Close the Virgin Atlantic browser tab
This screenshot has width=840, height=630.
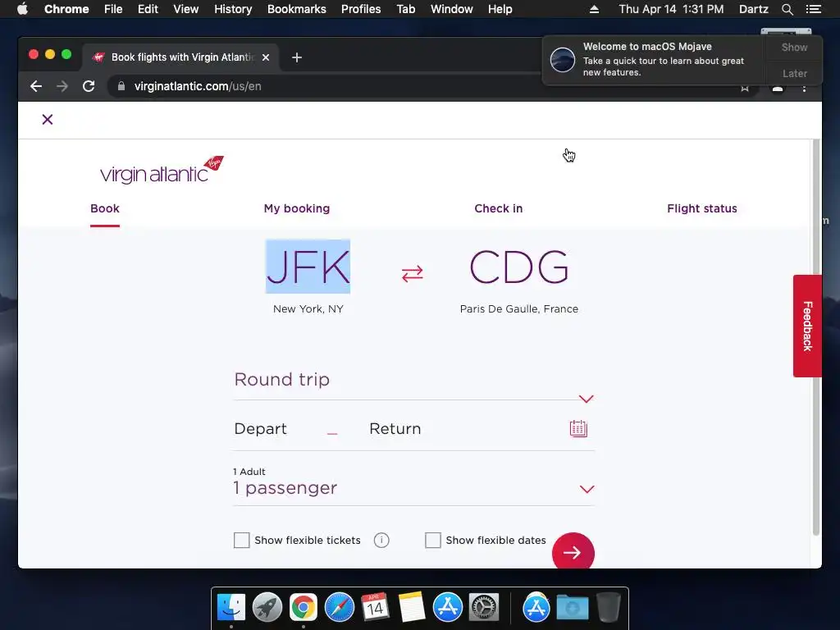266,57
